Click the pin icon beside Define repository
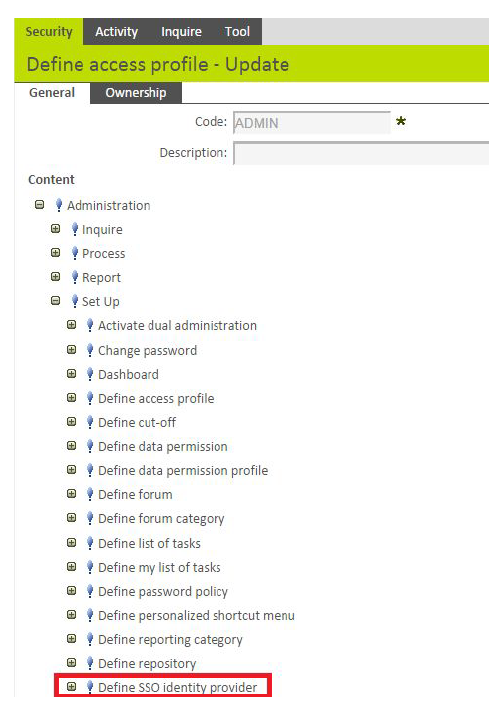 tap(90, 663)
